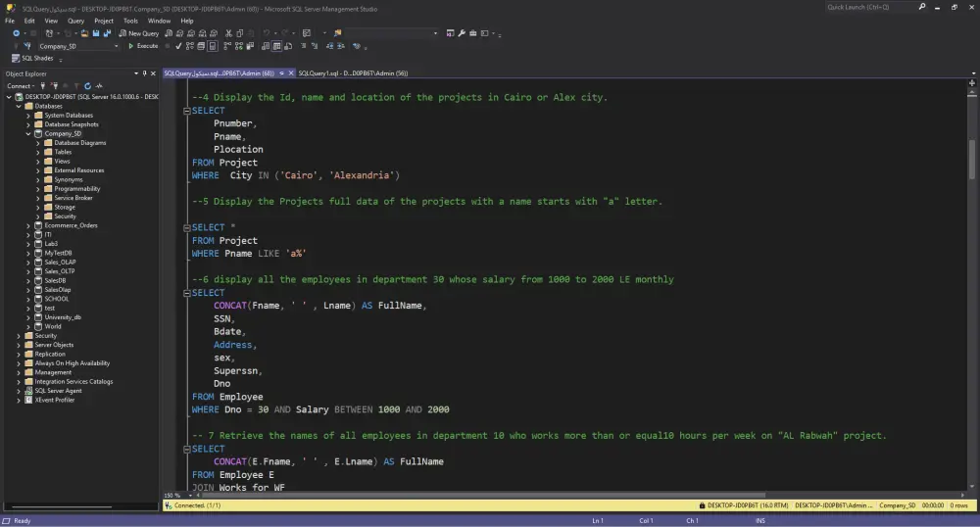Click the 0 rows status bar entry
This screenshot has width=980, height=527.
958,505
